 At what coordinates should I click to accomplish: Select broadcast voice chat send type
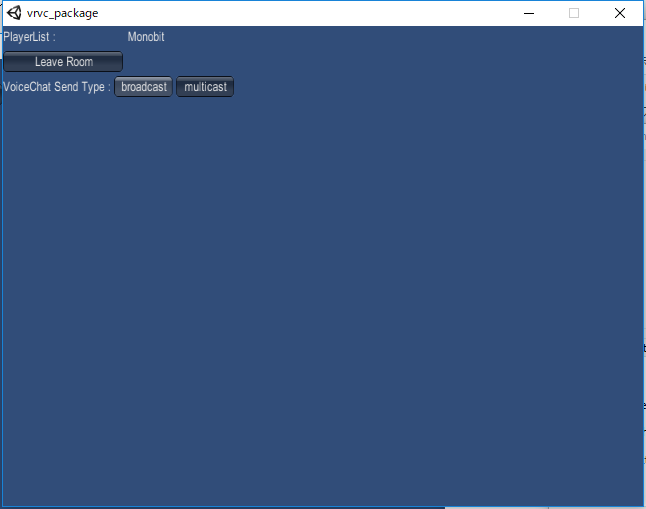tap(143, 87)
